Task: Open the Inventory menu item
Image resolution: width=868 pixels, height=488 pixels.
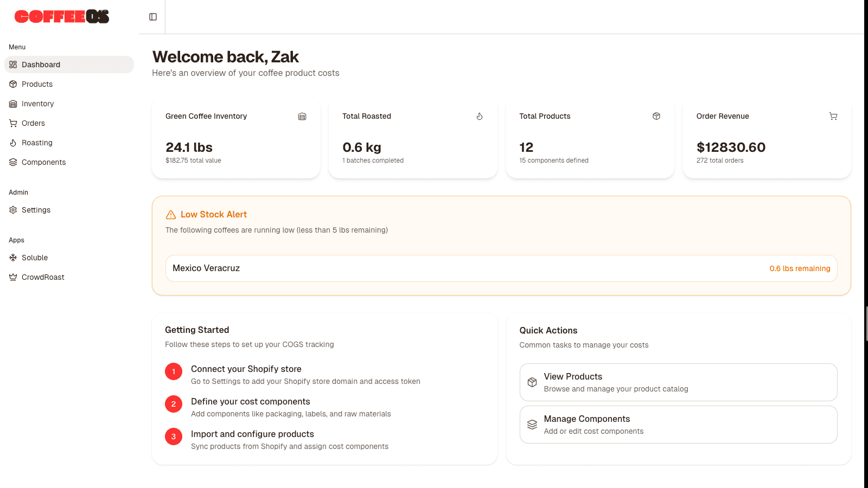Action: (69, 104)
